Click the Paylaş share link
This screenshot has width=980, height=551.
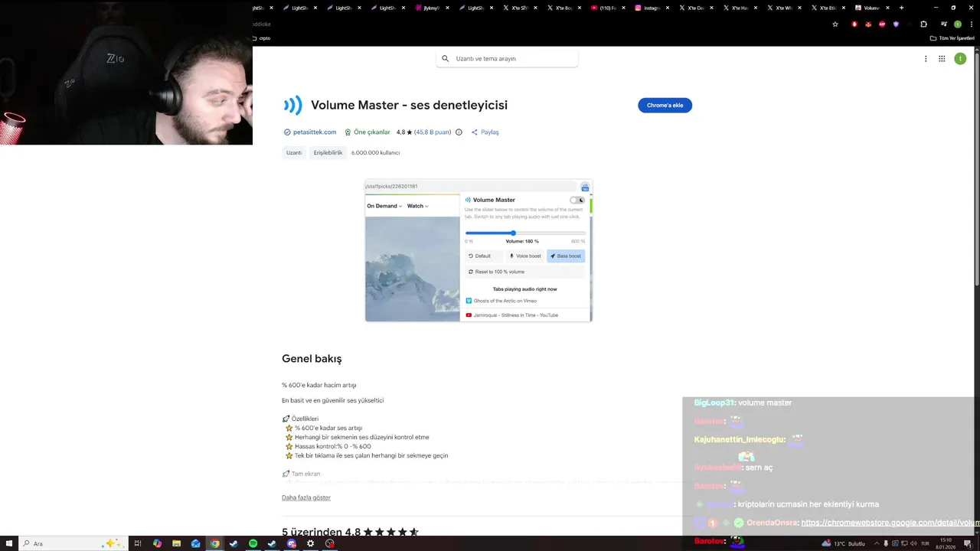(x=485, y=132)
